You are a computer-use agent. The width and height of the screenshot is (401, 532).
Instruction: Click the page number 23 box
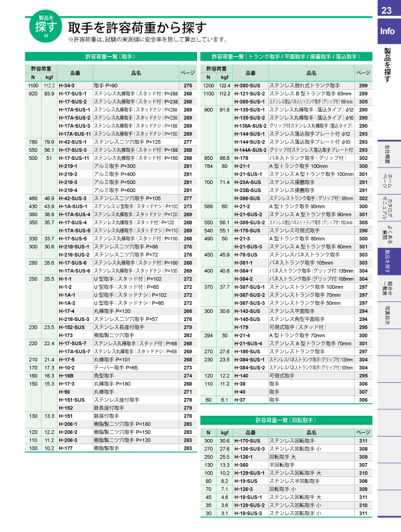pos(388,10)
